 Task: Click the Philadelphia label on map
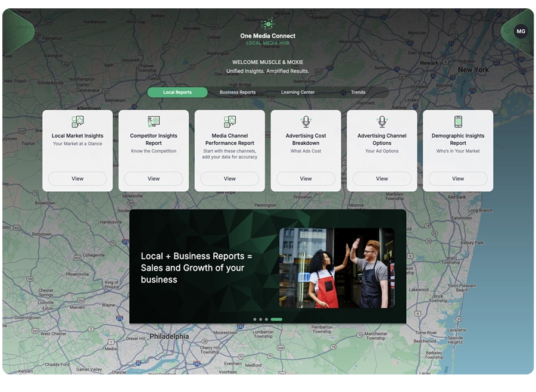coord(169,336)
